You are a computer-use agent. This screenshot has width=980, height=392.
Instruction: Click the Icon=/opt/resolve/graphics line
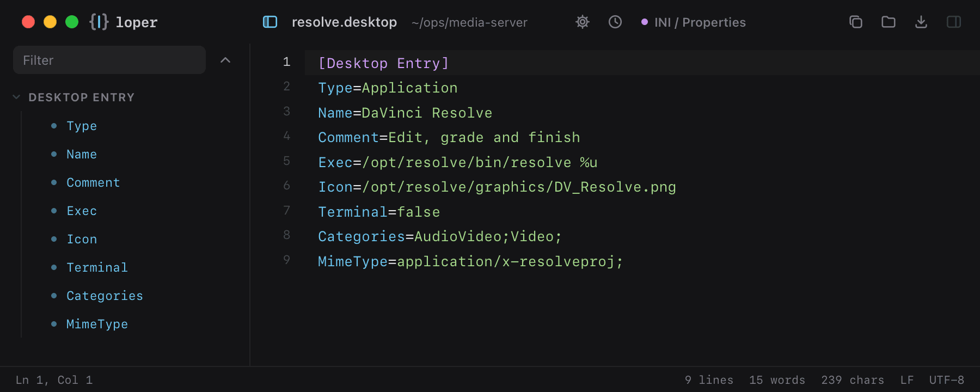point(497,187)
